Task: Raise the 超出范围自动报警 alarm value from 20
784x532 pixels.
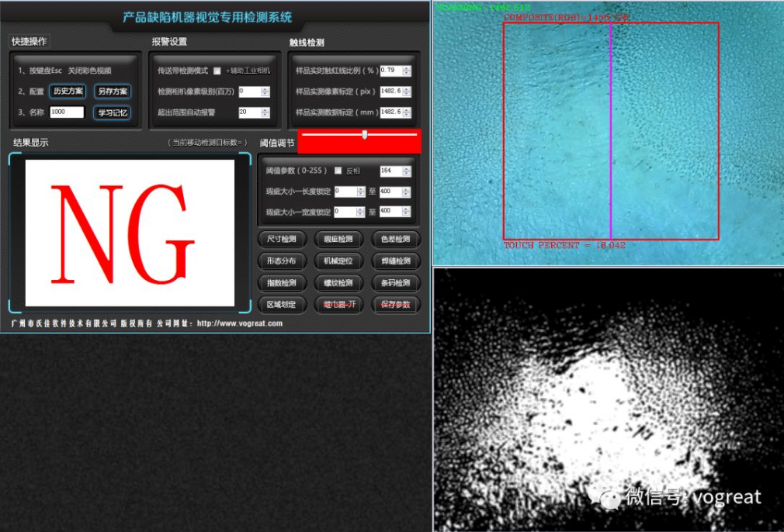Action: pyautogui.click(x=266, y=111)
